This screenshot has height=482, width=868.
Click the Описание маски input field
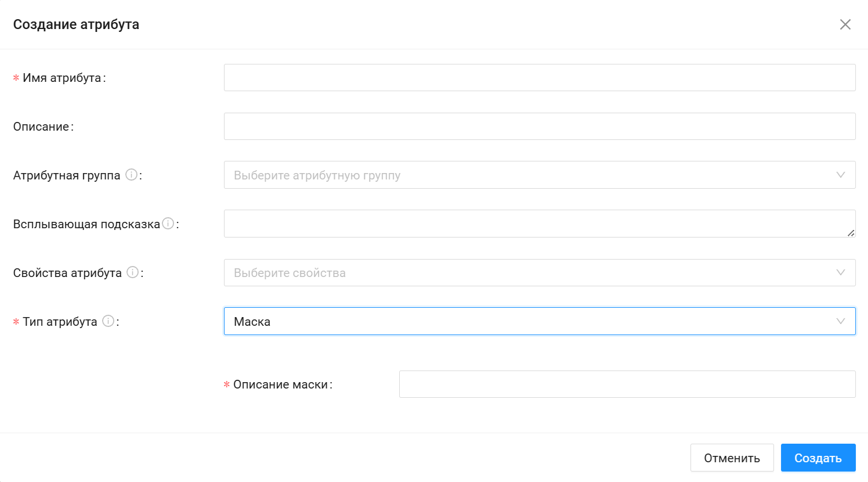point(627,384)
